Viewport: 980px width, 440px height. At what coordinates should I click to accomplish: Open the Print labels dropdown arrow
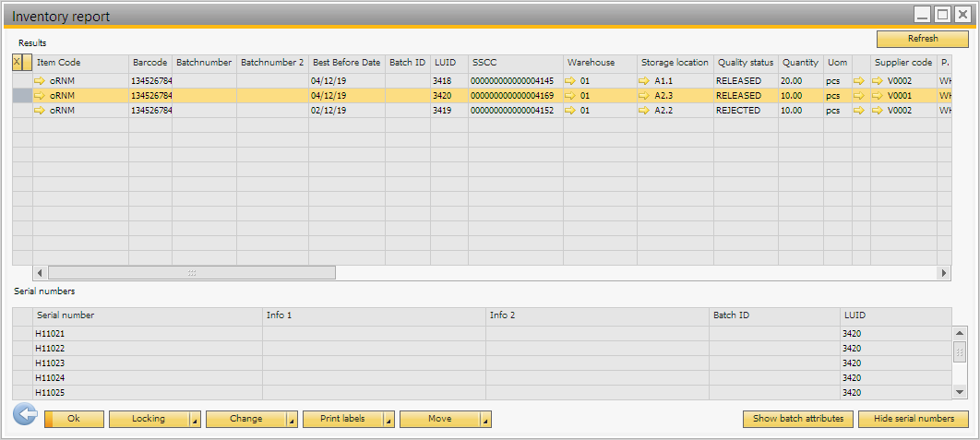point(388,420)
